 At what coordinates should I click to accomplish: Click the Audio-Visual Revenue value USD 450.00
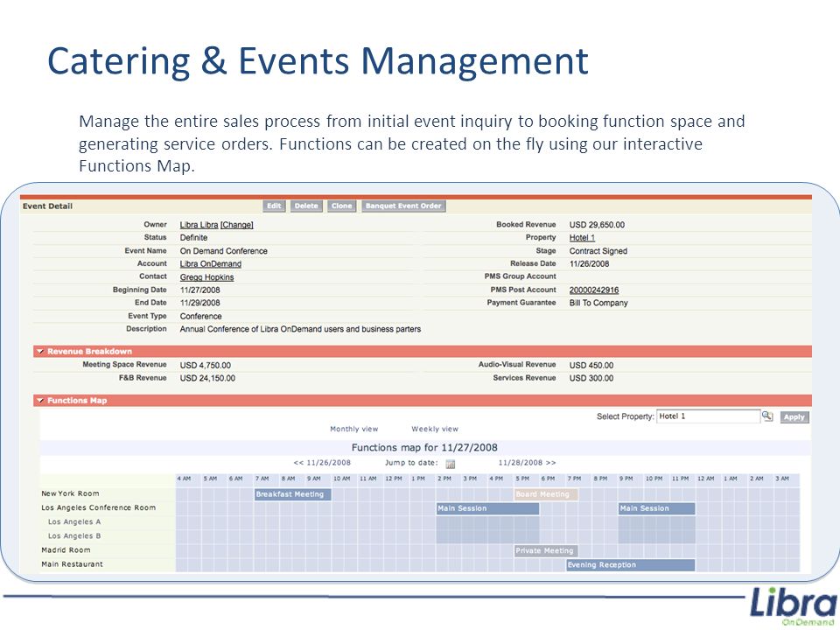pos(591,366)
